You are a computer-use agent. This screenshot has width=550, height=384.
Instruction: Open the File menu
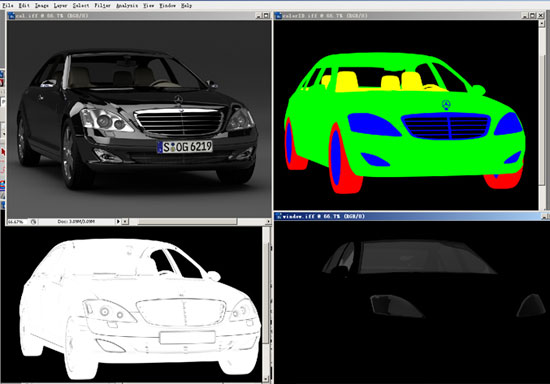(8, 5)
